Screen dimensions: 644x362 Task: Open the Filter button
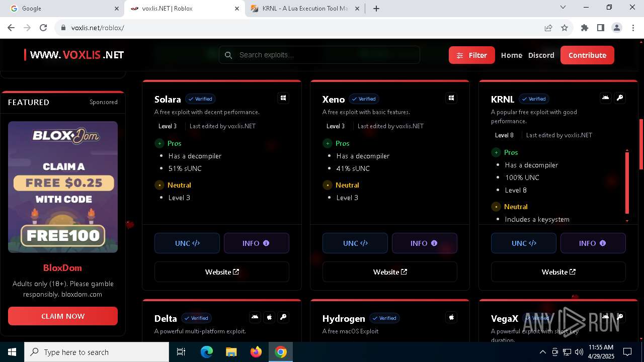point(472,55)
